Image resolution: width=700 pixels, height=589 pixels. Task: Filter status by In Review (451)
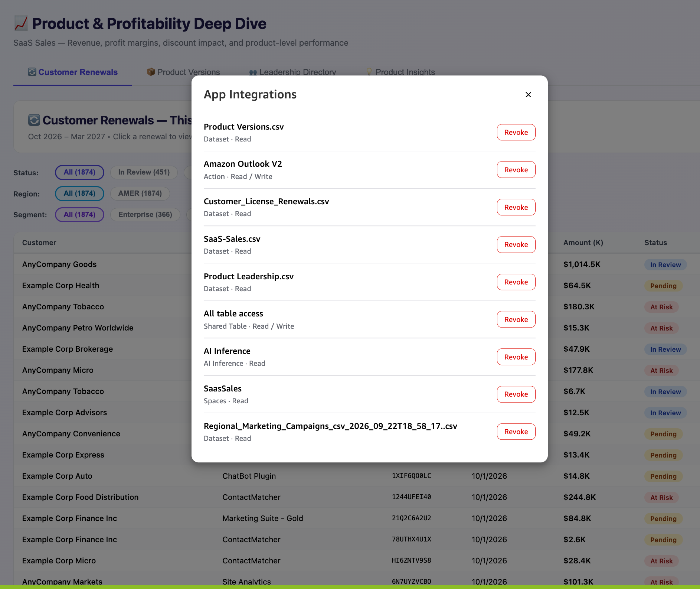click(x=144, y=172)
